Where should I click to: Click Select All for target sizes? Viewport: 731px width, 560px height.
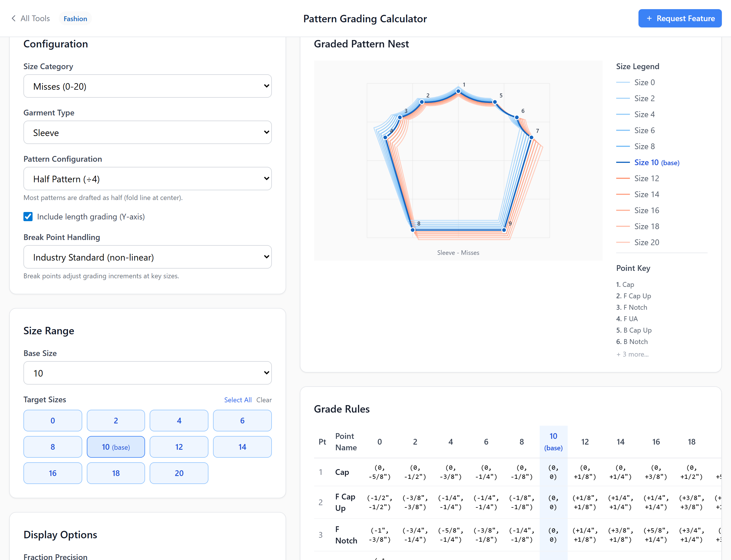[238, 400]
